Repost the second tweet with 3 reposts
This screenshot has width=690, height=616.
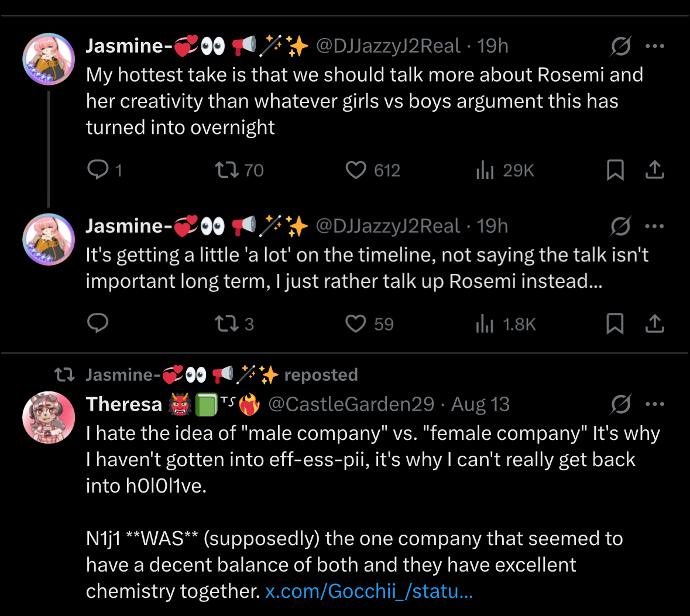[226, 324]
